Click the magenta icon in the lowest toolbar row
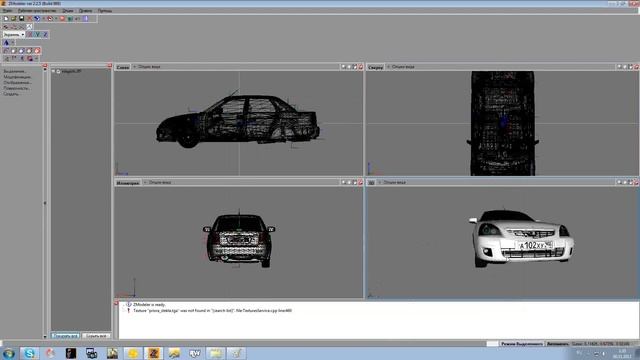The height and width of the screenshot is (360, 640). coord(29,59)
